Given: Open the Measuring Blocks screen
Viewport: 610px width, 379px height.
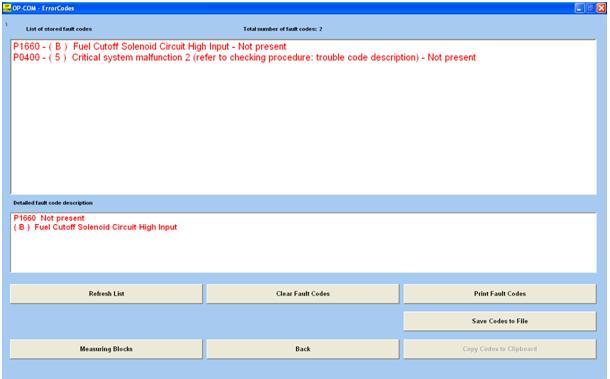Looking at the screenshot, I should click(x=106, y=349).
